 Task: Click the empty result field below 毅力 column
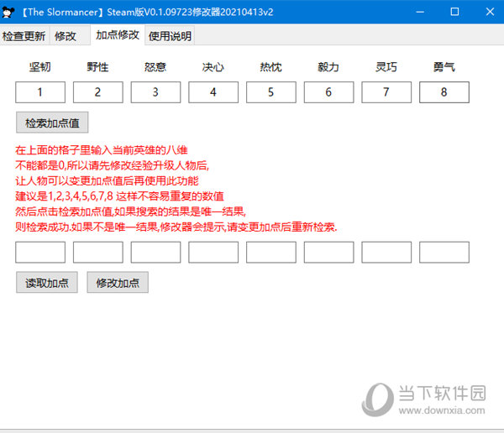(328, 253)
